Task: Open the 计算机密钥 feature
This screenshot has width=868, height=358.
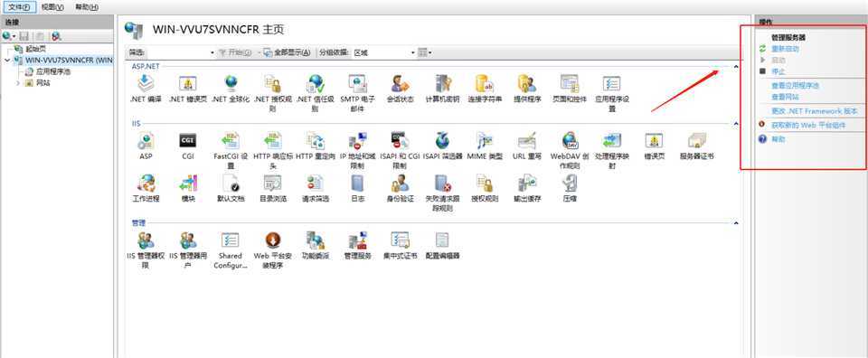Action: coord(442,89)
